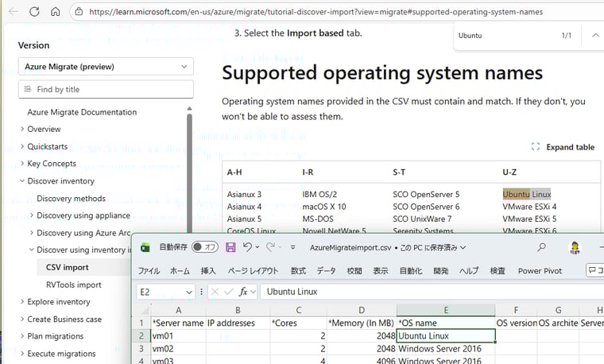Screen dimensions: 604x364
Task: Expand Discovery using Azure Arc
Action: 32,233
